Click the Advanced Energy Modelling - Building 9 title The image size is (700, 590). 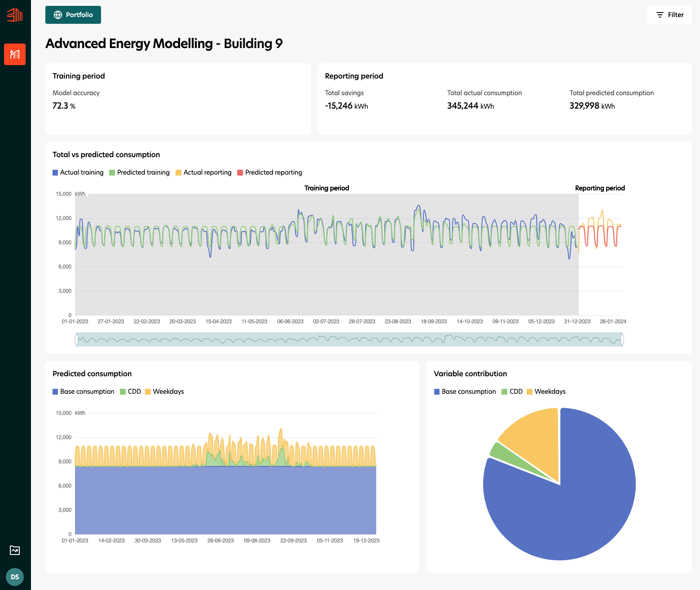pyautogui.click(x=164, y=44)
